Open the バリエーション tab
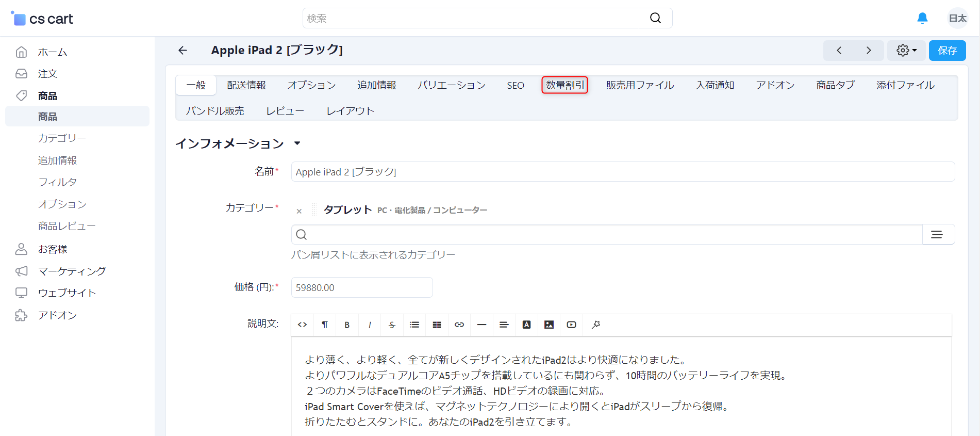 point(452,85)
